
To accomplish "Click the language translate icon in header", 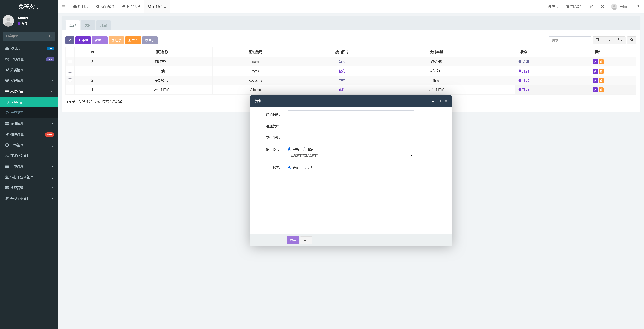I will click(x=592, y=7).
